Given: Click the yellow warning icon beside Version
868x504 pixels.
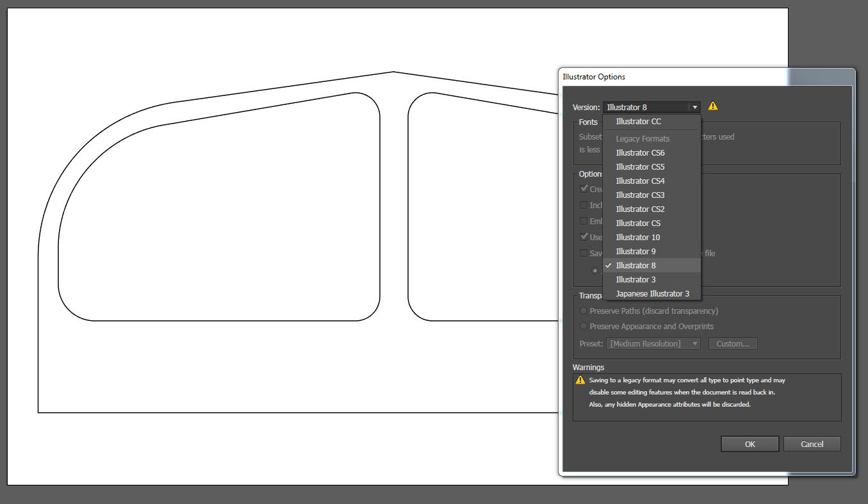Looking at the screenshot, I should pos(713,106).
